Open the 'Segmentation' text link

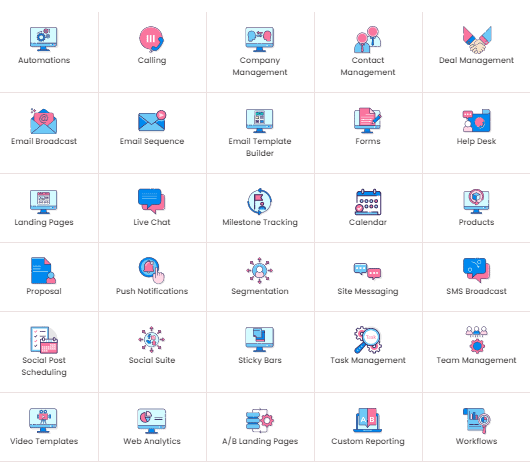click(x=260, y=292)
